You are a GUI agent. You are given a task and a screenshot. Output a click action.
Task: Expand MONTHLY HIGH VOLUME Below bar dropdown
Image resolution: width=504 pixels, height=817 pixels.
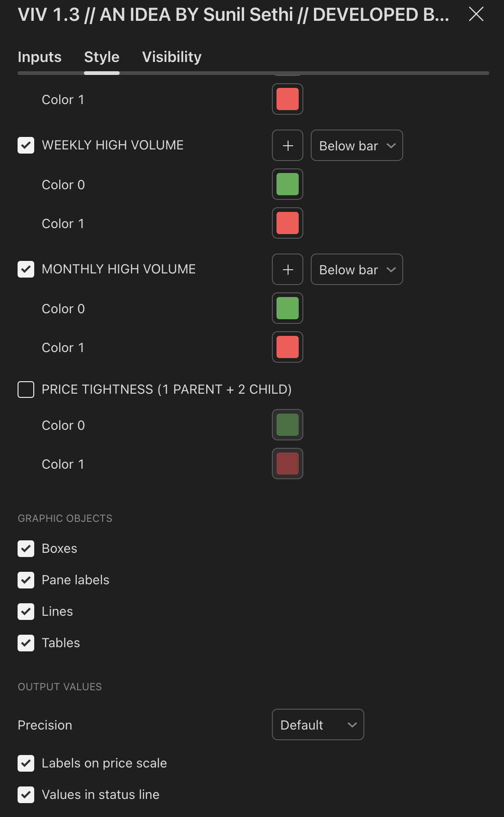[356, 270]
